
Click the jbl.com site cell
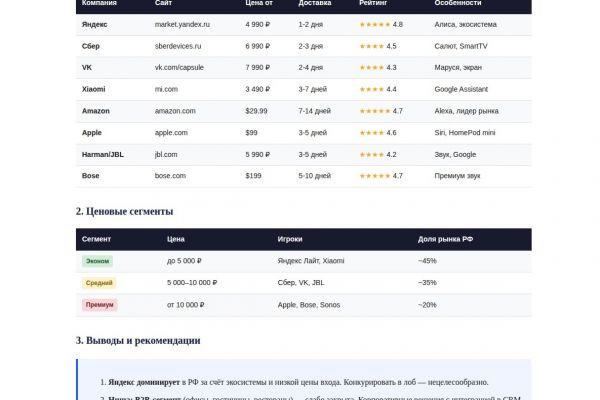click(x=166, y=155)
